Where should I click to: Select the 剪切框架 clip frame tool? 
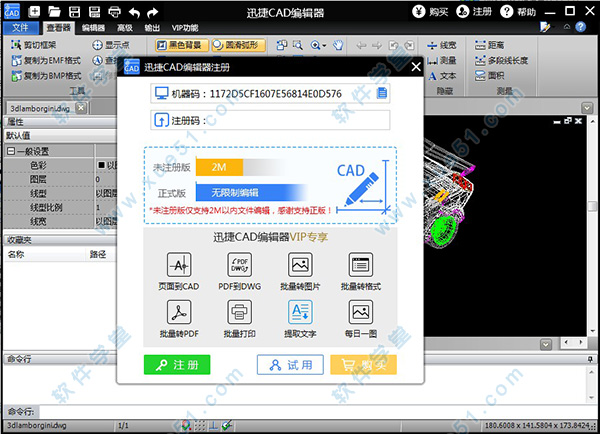click(x=34, y=45)
